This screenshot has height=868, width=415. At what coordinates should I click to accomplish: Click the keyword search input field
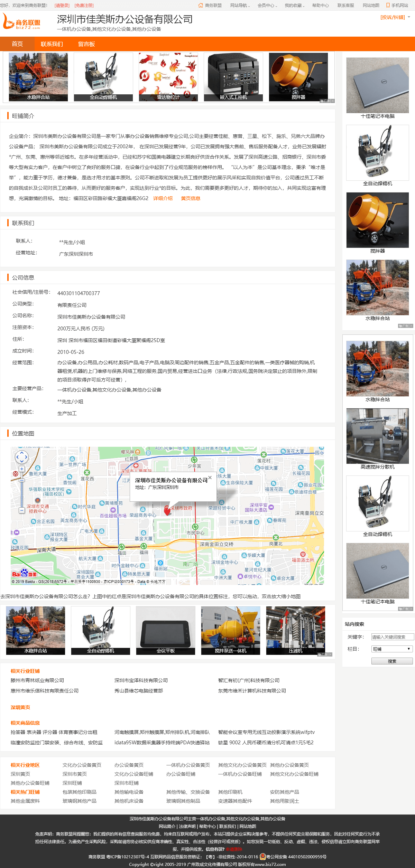tap(393, 637)
